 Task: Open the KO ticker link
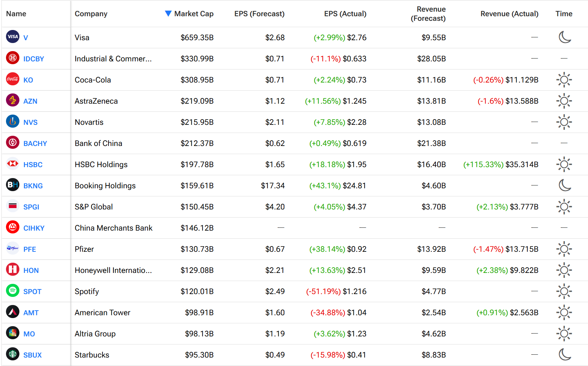click(x=28, y=80)
